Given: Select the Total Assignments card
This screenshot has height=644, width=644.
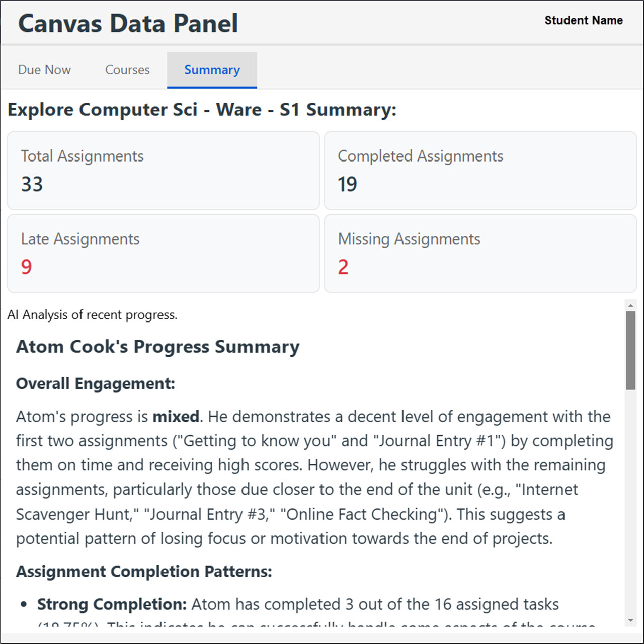Looking at the screenshot, I should 163,171.
